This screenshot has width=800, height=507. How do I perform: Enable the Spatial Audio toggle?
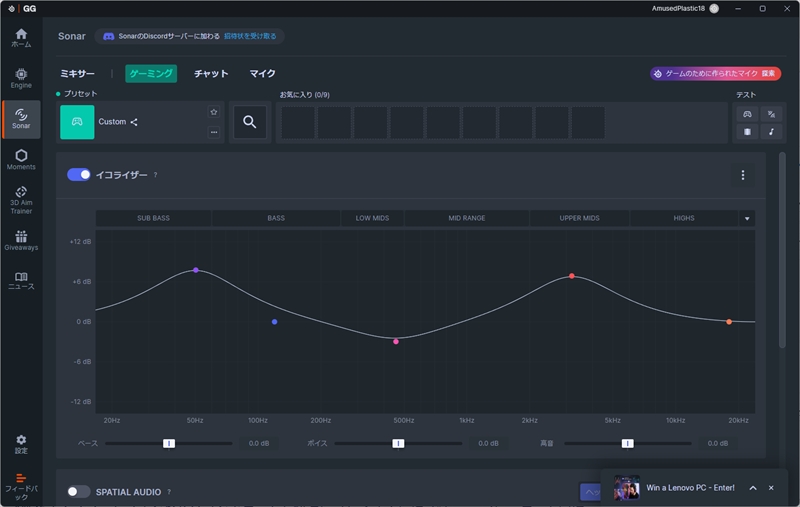79,492
